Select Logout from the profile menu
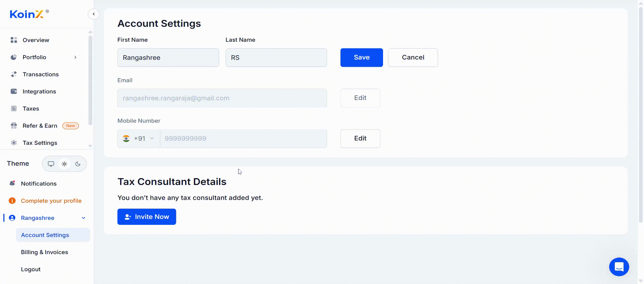This screenshot has width=644, height=284. click(x=31, y=269)
